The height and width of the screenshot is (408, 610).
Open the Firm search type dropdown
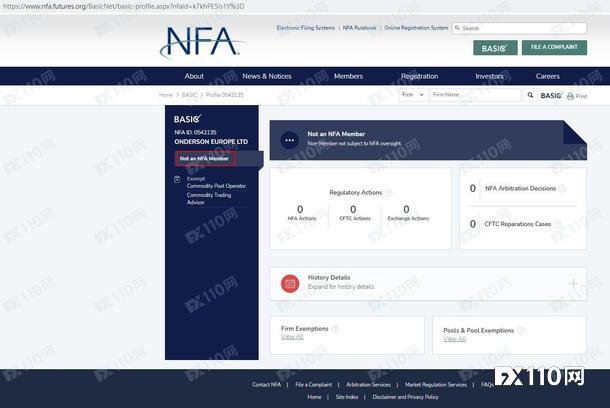click(413, 95)
